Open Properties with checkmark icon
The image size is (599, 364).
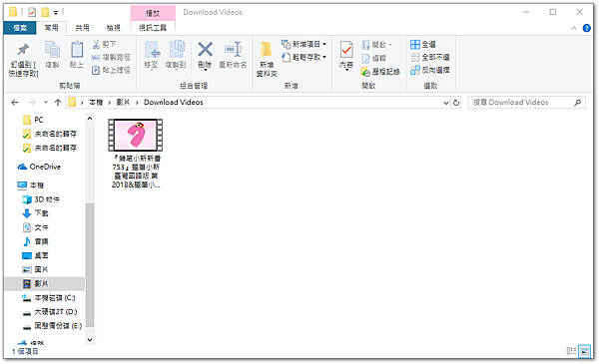346,56
